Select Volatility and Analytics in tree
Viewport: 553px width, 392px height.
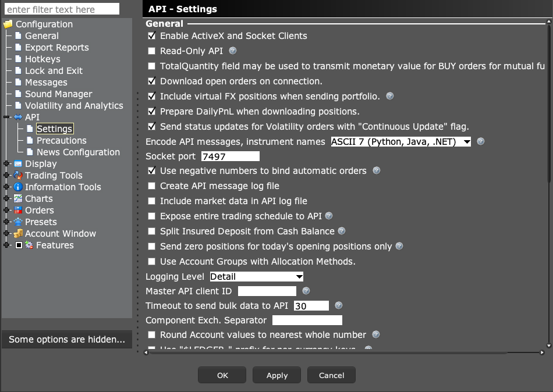74,105
